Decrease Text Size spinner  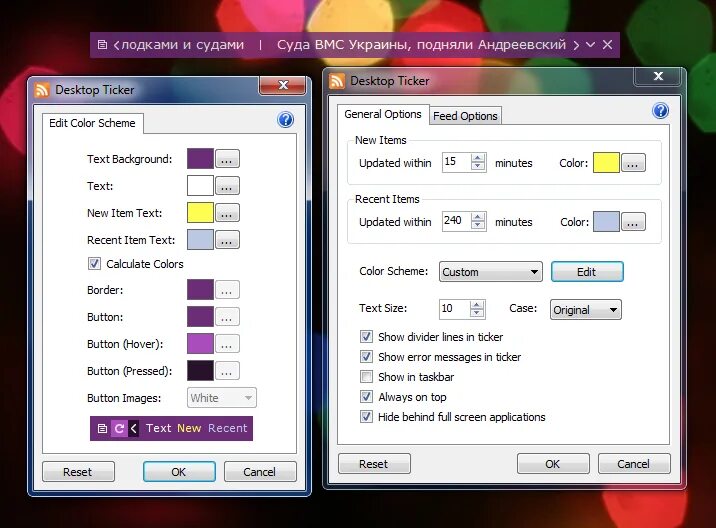[477, 313]
